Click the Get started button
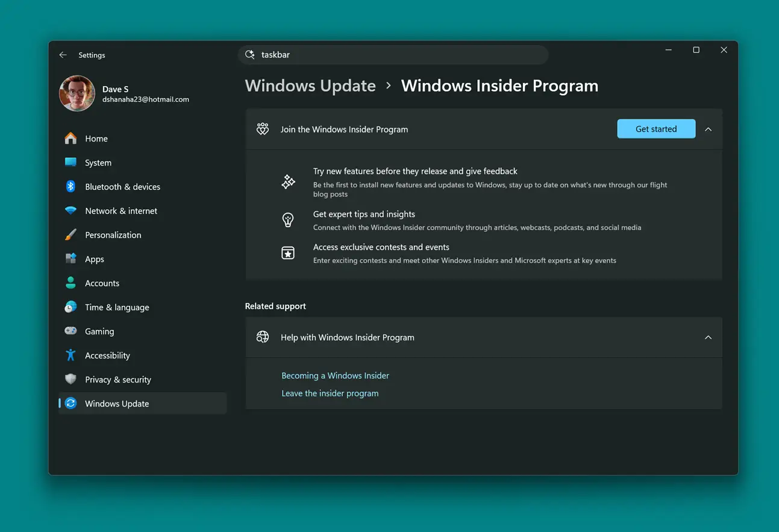Image resolution: width=779 pixels, height=532 pixels. click(x=656, y=129)
